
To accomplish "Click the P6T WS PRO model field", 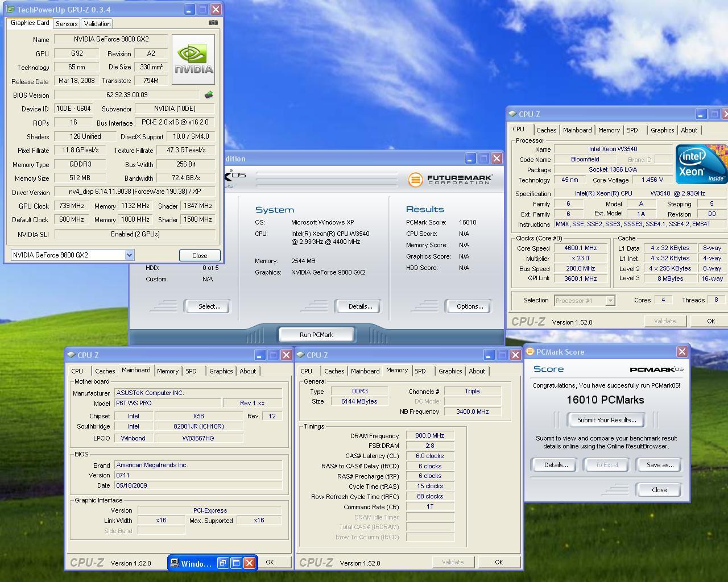I will point(167,403).
